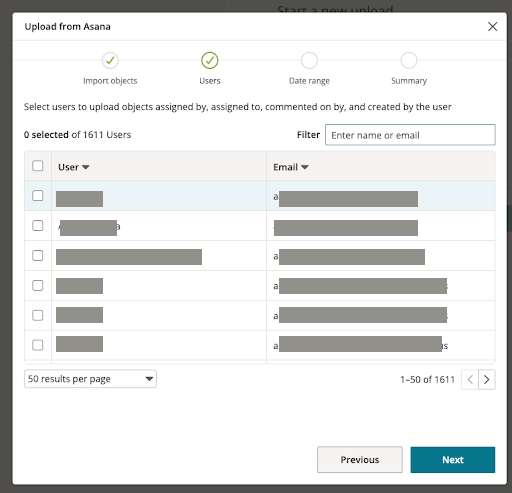Image resolution: width=512 pixels, height=493 pixels.
Task: Close the Upload from Asana dialog
Action: 492,27
